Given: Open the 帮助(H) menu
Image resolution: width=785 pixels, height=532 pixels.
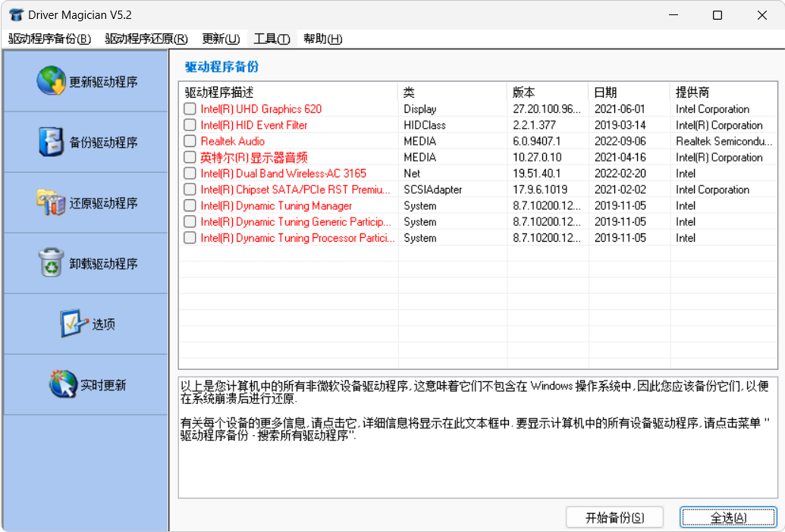Looking at the screenshot, I should (x=323, y=39).
